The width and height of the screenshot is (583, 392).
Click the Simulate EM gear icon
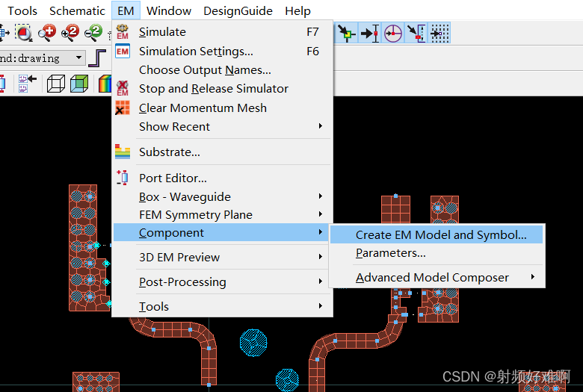[x=123, y=32]
